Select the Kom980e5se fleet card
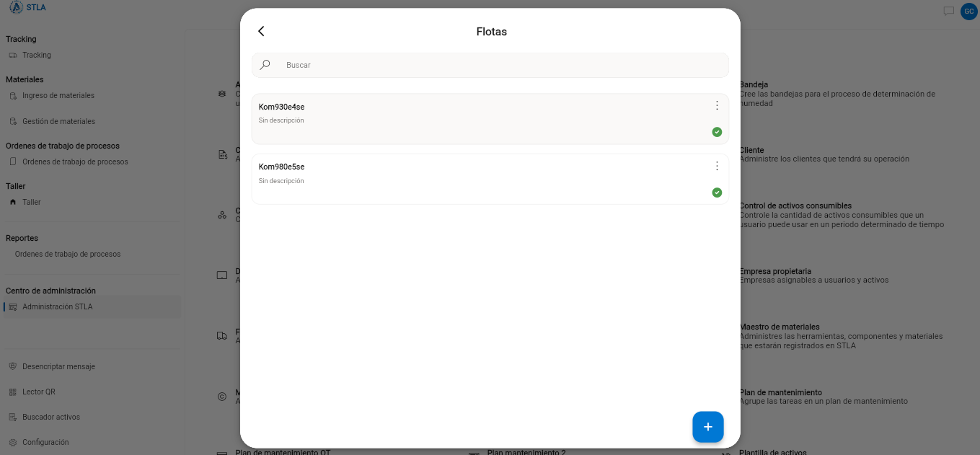Screen dimensions: 980x455 coord(490,179)
